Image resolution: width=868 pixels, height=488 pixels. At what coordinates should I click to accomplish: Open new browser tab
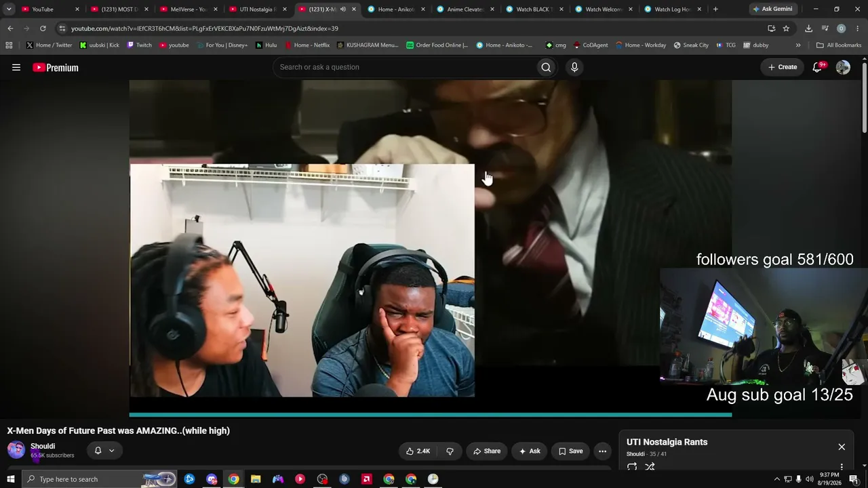(x=715, y=9)
